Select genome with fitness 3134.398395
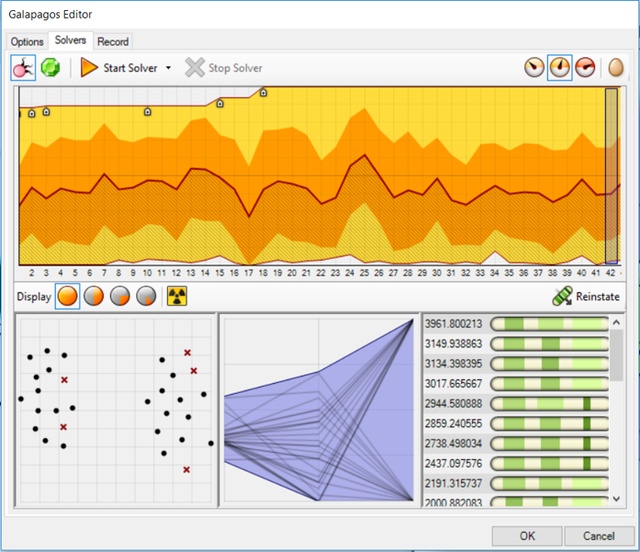This screenshot has height=552, width=640. pyautogui.click(x=516, y=364)
